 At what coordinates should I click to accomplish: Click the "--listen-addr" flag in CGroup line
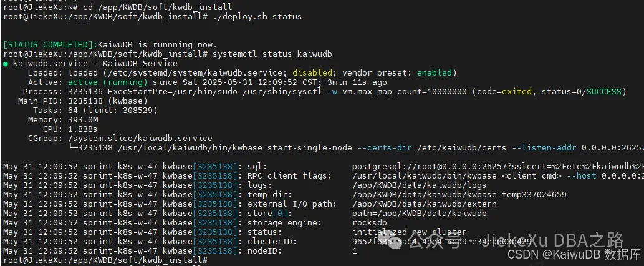coord(544,147)
